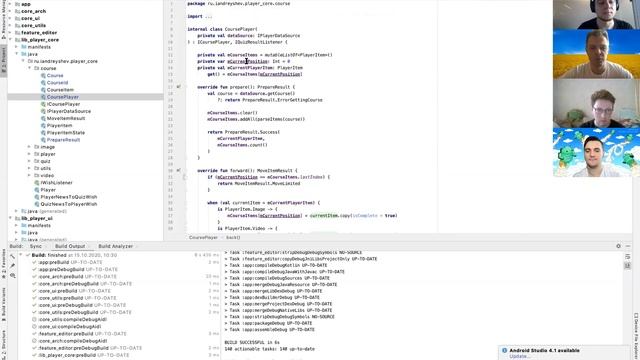Click scroll-to-end icon in build output
This screenshot has height=360, width=640.
[x=628, y=266]
